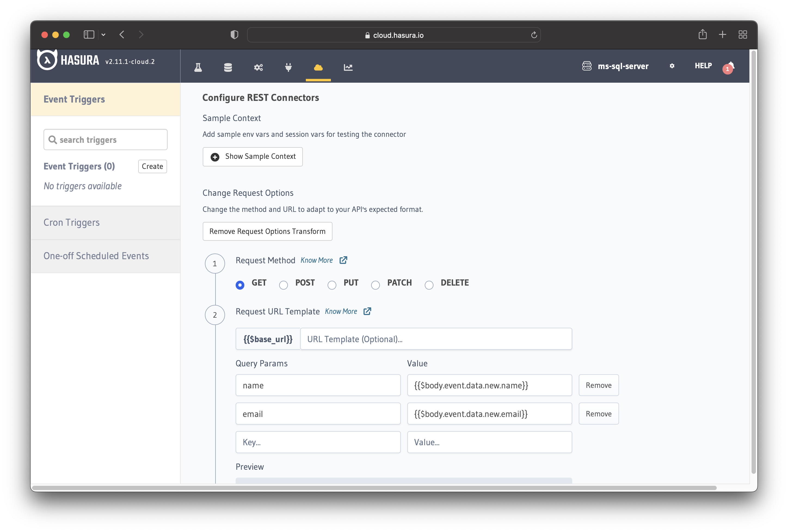Click Know More link for Request Method

316,260
